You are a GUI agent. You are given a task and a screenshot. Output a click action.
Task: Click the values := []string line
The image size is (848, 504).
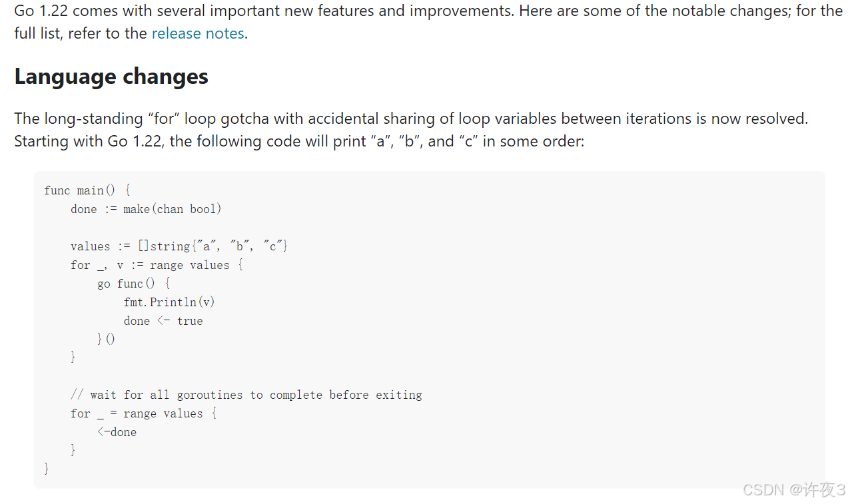coord(179,246)
